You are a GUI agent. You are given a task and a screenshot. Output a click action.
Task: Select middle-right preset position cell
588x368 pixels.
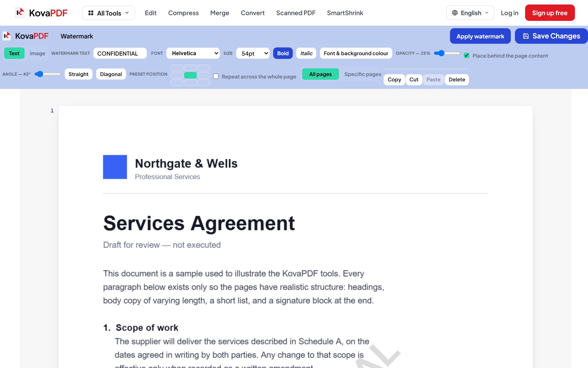pos(204,75)
